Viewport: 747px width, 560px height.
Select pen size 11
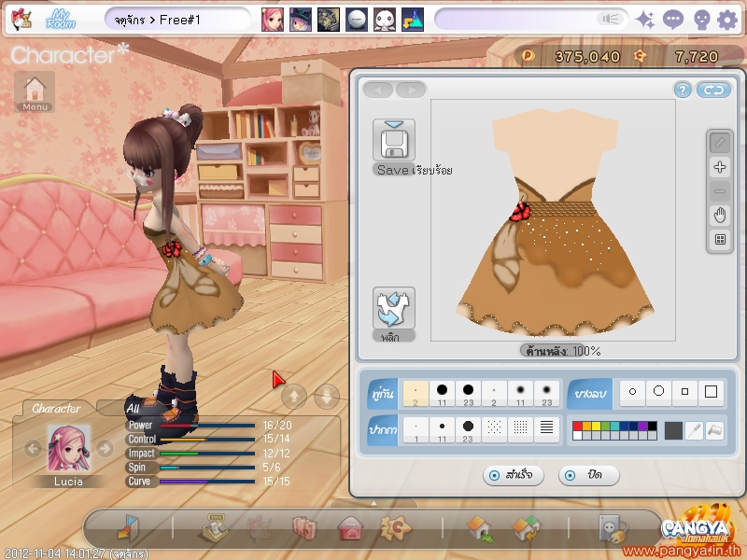pyautogui.click(x=442, y=430)
